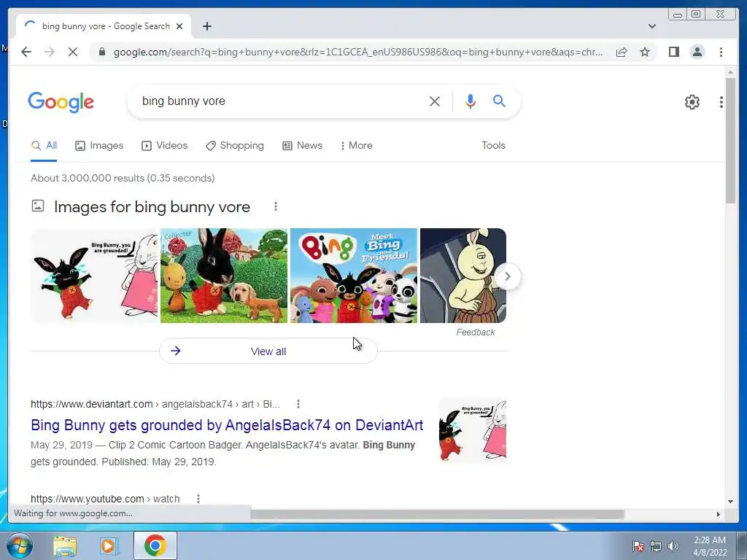Open Action Center flag icon

pyautogui.click(x=638, y=546)
